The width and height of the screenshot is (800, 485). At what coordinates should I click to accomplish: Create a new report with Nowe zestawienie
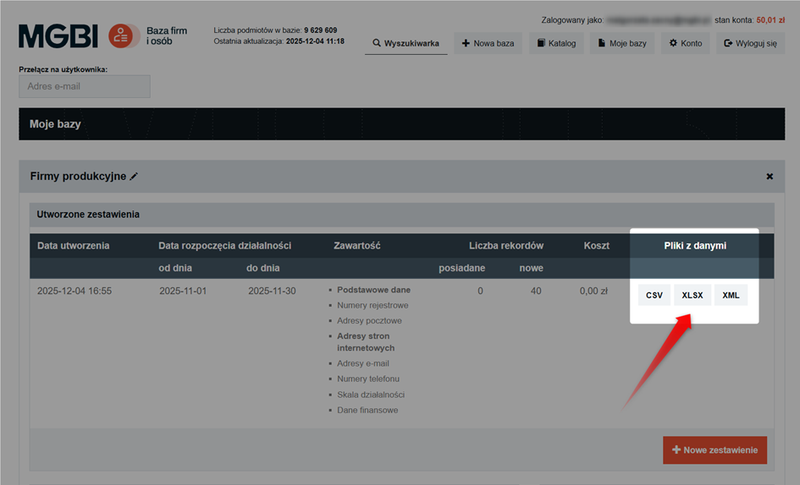pos(714,450)
